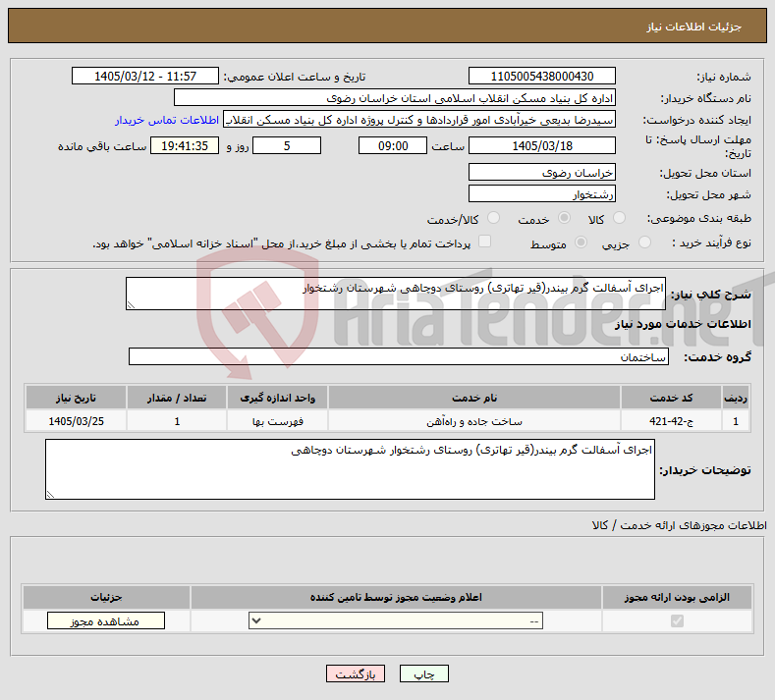Click the buyer explanations text area
775x700 pixels.
pos(350,469)
